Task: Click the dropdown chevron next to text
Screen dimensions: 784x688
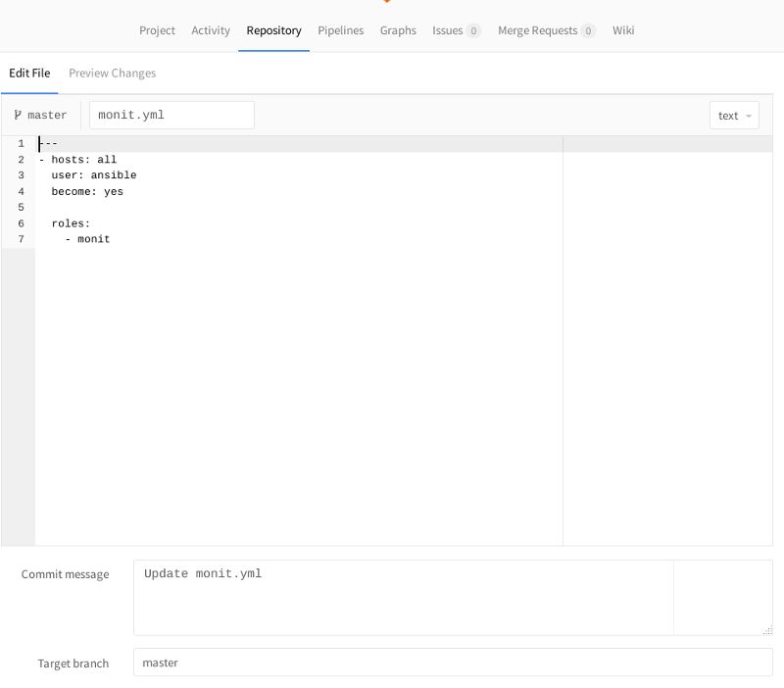Action: [748, 115]
